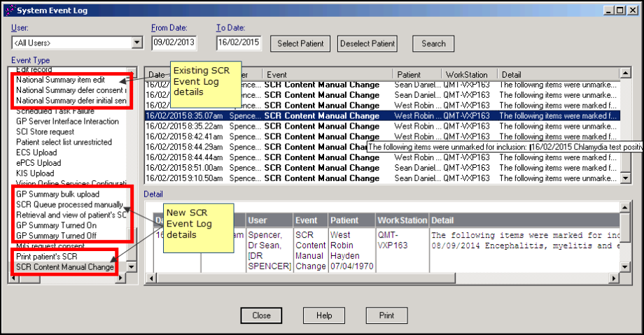Select ECS Upload in event type list

point(36,152)
